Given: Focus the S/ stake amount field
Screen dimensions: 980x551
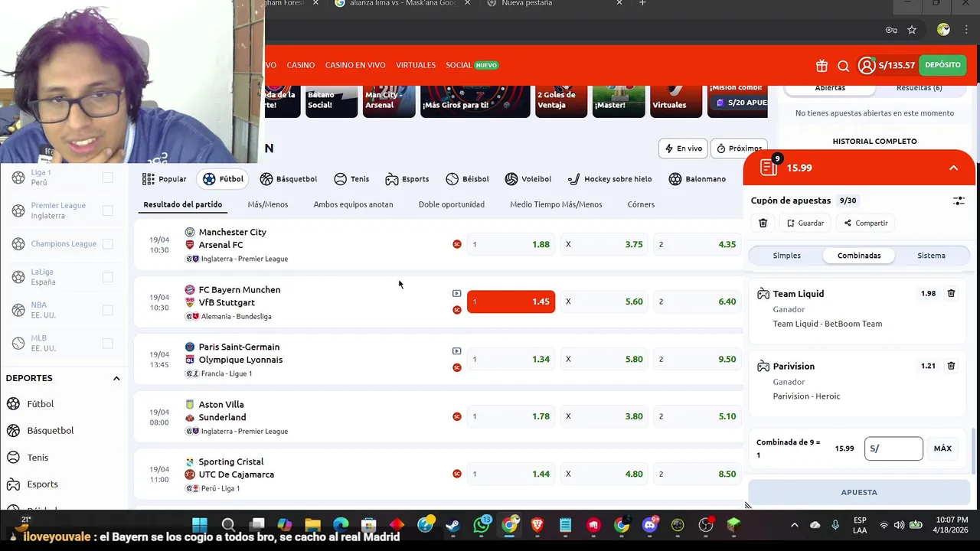Looking at the screenshot, I should 893,448.
